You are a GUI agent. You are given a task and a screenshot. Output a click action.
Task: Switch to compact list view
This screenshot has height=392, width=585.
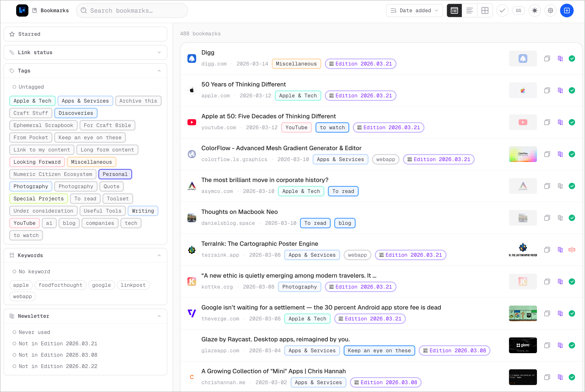pyautogui.click(x=469, y=10)
